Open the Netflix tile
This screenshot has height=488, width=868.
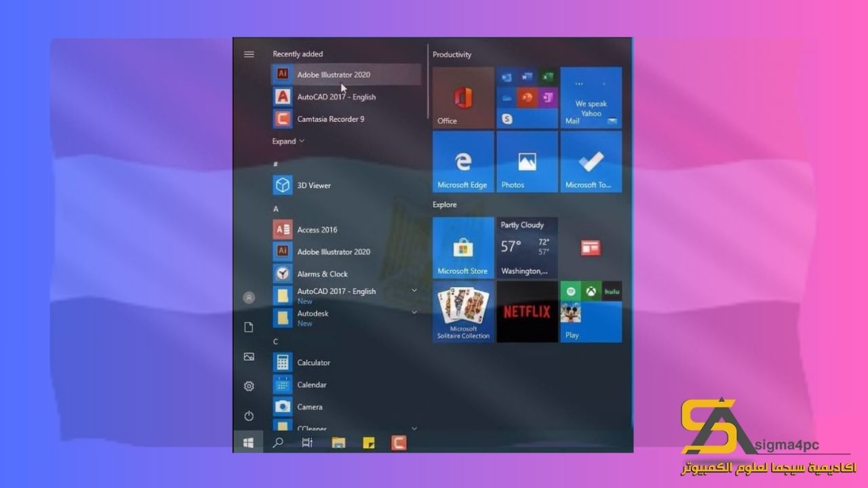527,312
